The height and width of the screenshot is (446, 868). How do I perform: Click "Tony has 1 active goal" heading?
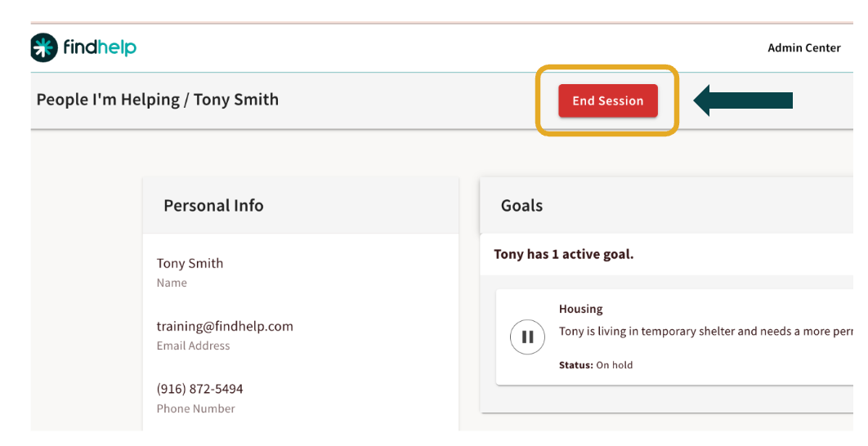tap(563, 254)
